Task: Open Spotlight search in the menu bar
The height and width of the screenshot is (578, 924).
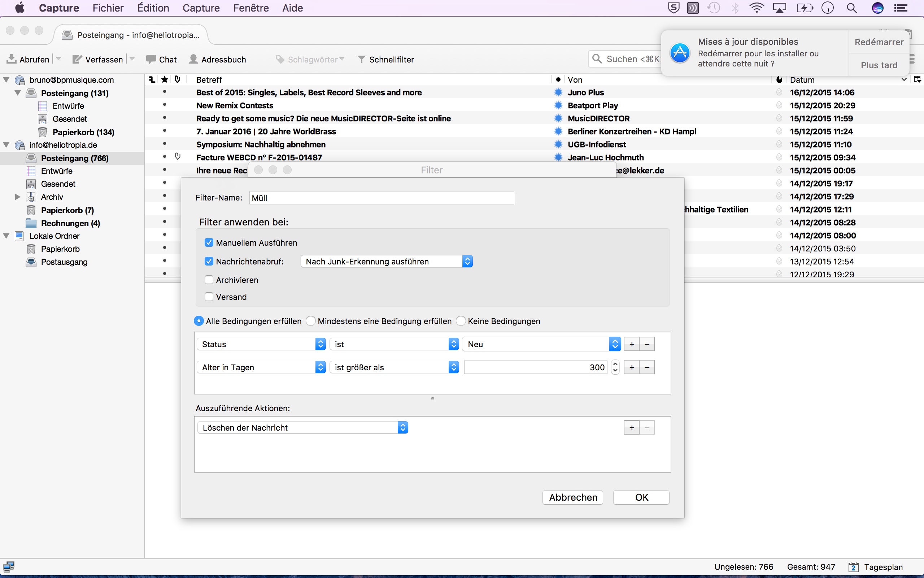Action: tap(851, 8)
